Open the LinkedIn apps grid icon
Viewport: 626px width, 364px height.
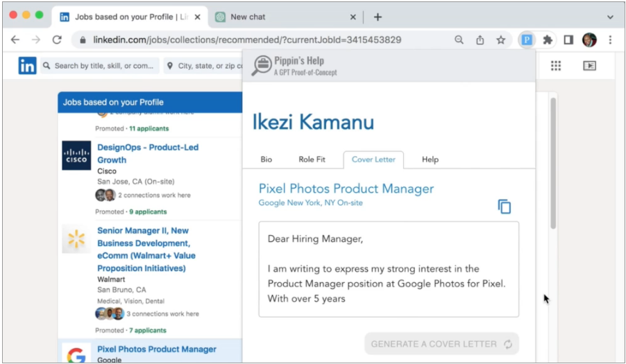(x=556, y=65)
